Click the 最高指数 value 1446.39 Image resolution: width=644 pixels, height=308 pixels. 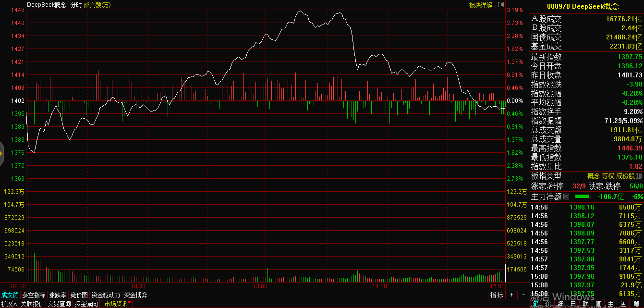(x=630, y=148)
